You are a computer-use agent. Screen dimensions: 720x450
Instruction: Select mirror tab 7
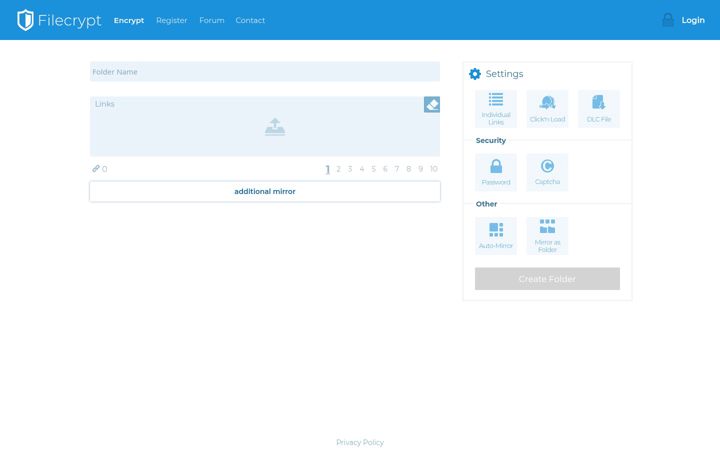pos(397,169)
